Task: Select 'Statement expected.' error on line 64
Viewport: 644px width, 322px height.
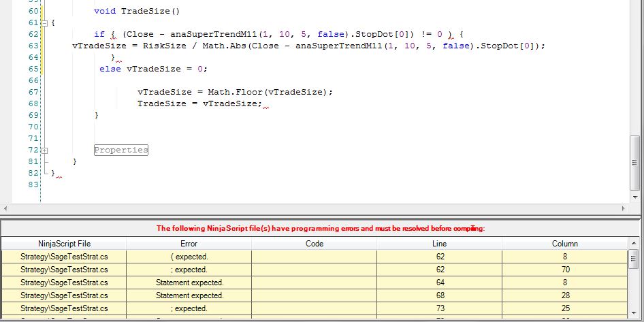Action: (x=315, y=283)
